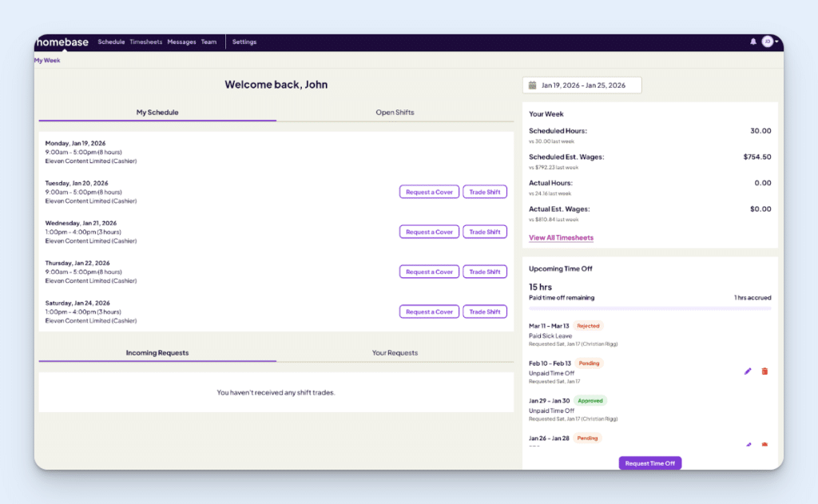Open the notifications bell icon
The width and height of the screenshot is (818, 504).
pos(752,41)
